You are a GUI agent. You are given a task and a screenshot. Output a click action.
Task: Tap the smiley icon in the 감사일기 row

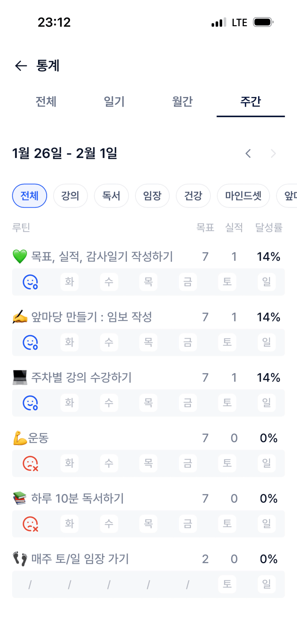pyautogui.click(x=30, y=282)
